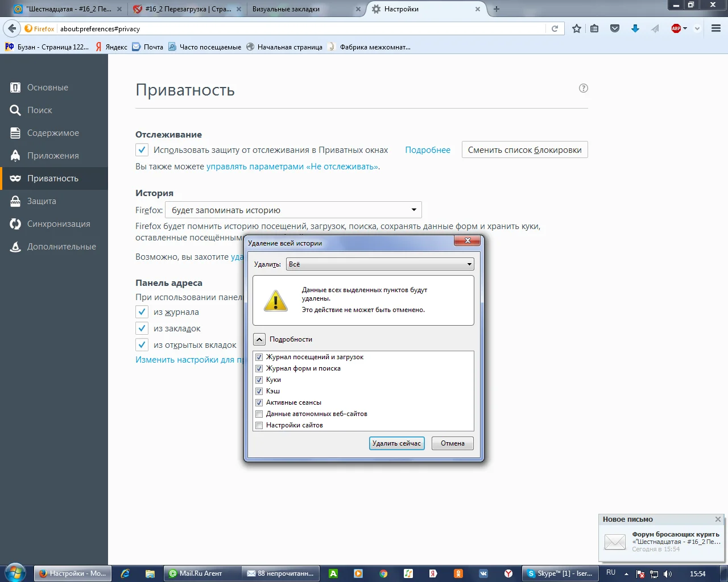
Task: Uncheck the Кэш deletion option
Action: coord(259,391)
